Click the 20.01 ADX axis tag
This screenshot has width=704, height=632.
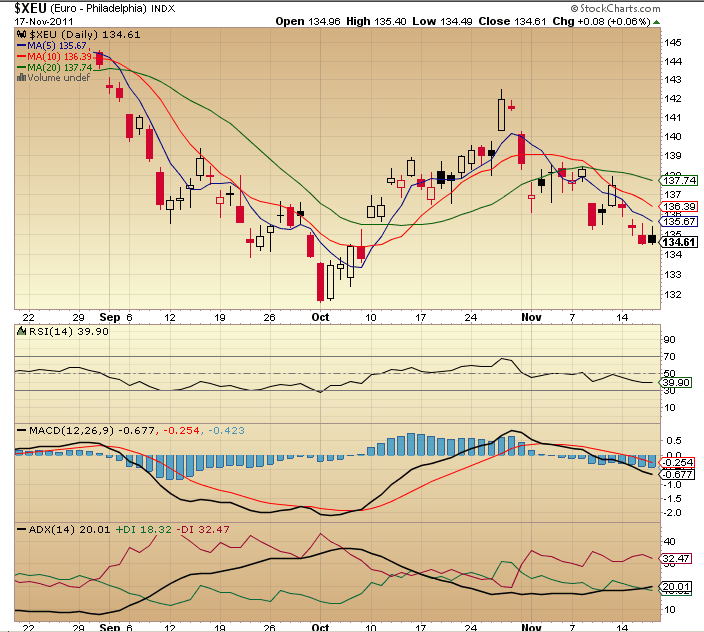675,587
